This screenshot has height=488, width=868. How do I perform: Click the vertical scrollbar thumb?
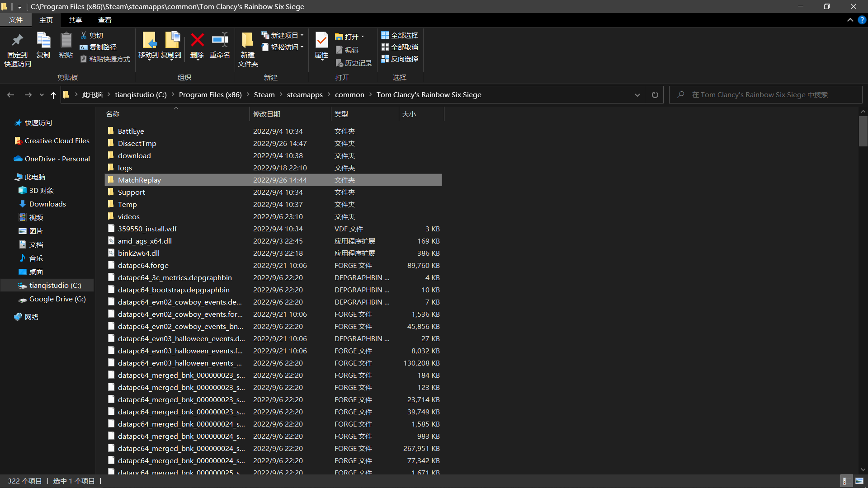point(863,131)
